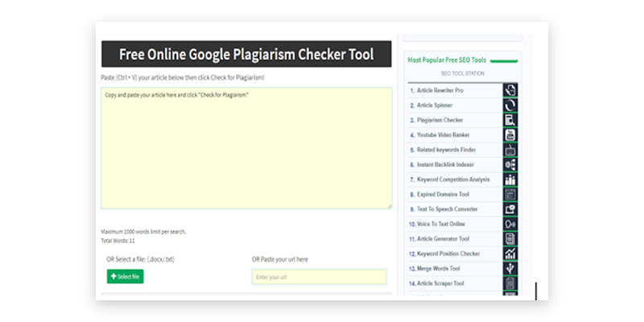
Task: Click the Expired Domains Tool icon
Action: [x=510, y=194]
